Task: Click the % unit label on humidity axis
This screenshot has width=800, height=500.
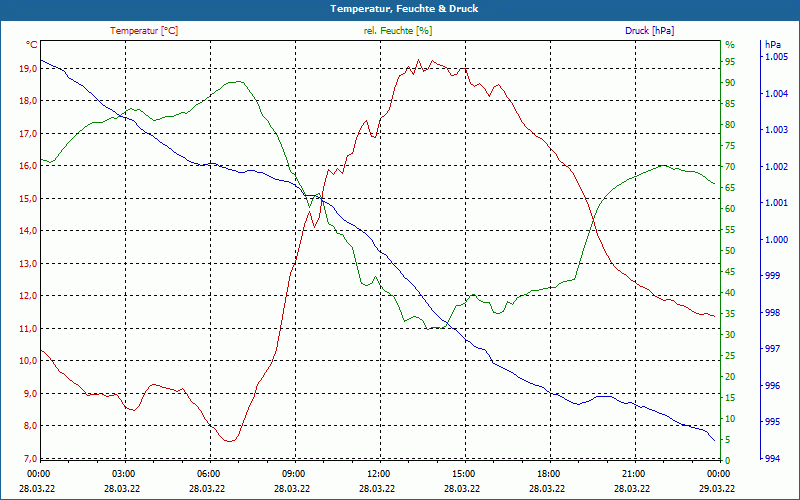Action: tap(730, 45)
